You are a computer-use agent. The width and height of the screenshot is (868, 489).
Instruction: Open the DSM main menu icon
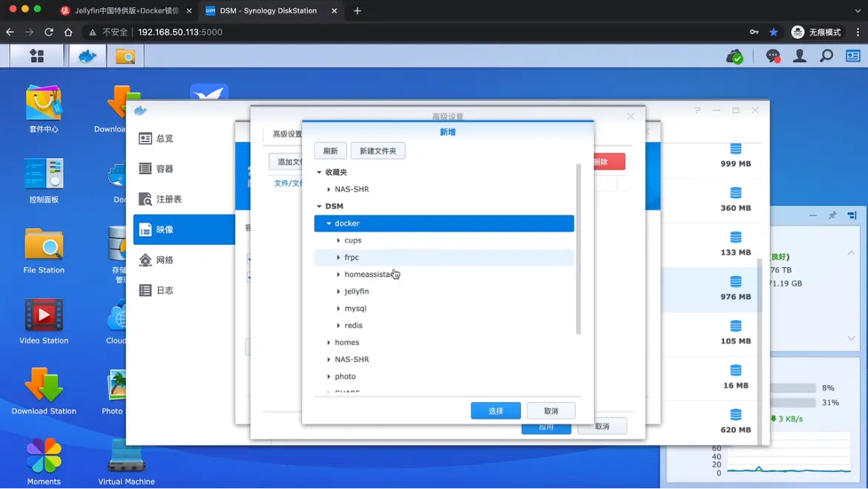click(36, 56)
